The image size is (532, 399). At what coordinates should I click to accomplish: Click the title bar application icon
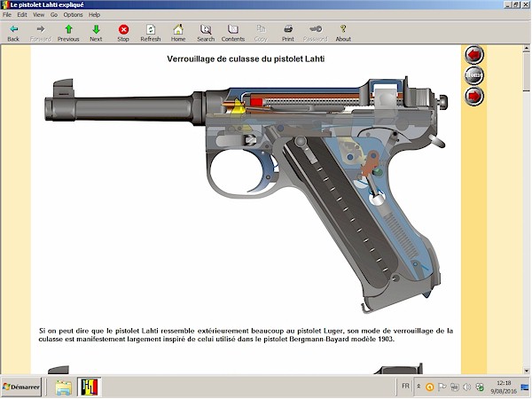[5, 4]
